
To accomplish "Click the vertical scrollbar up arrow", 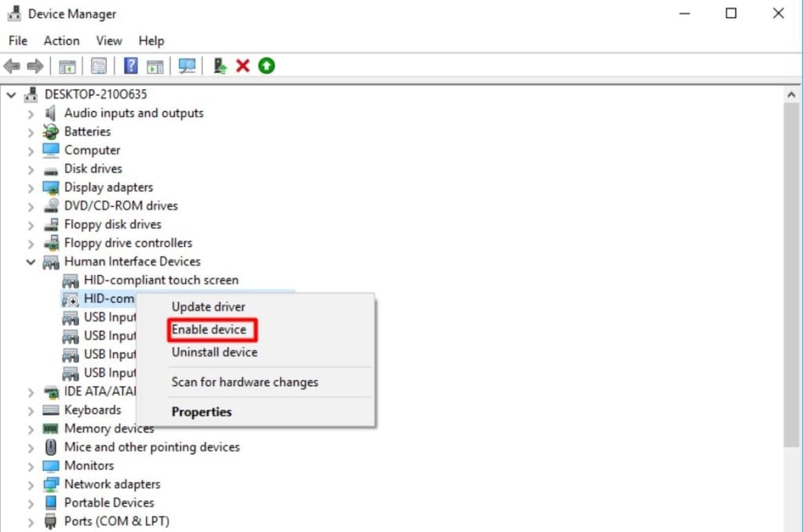I will [x=791, y=95].
